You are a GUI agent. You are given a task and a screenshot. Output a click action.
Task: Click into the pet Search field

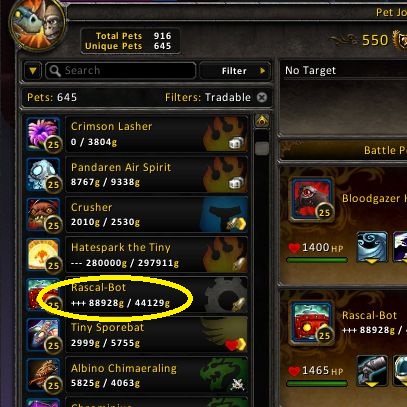(121, 71)
